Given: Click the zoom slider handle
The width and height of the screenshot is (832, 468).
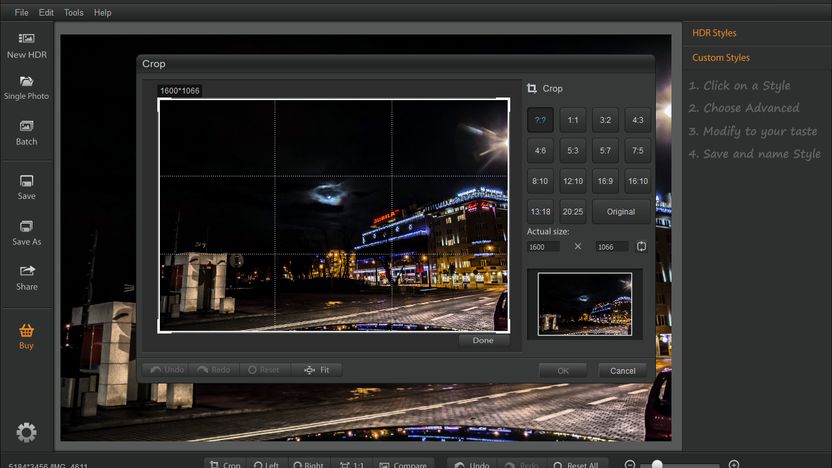Looking at the screenshot, I should coord(657,464).
